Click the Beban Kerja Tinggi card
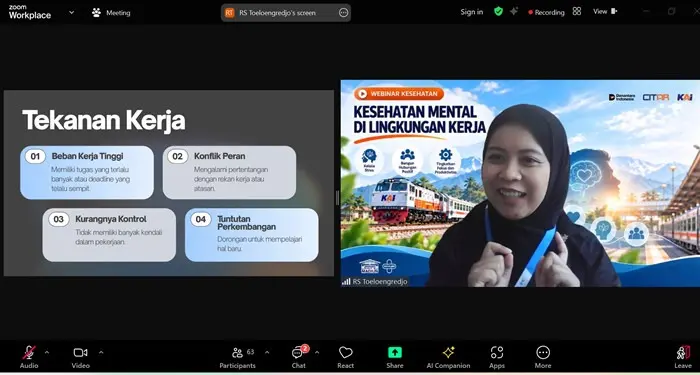 pyautogui.click(x=87, y=172)
